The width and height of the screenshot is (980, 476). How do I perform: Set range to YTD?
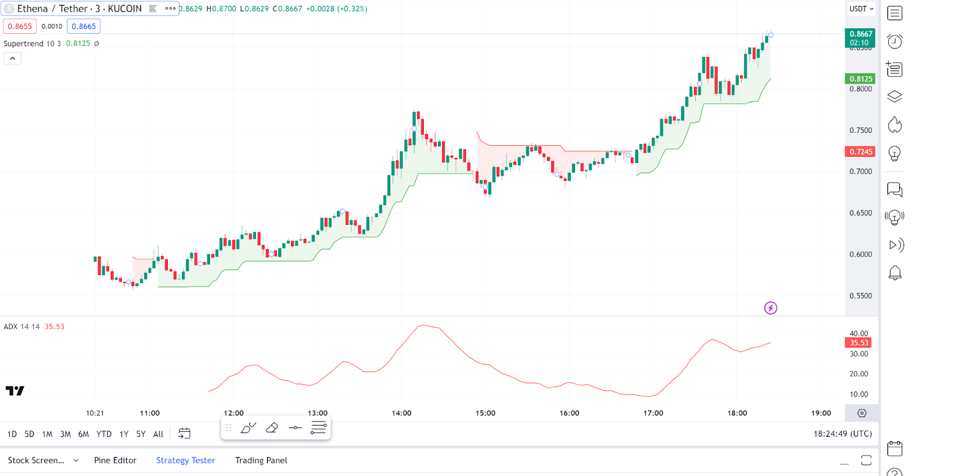tap(104, 434)
